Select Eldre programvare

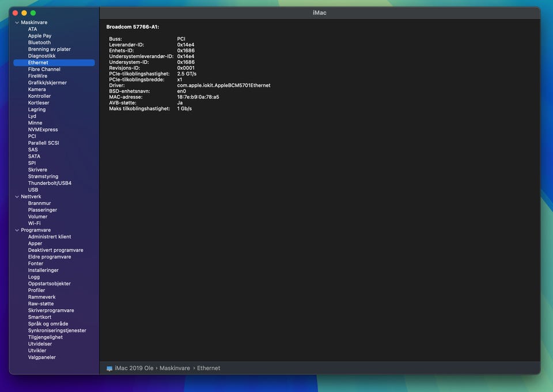[50, 257]
